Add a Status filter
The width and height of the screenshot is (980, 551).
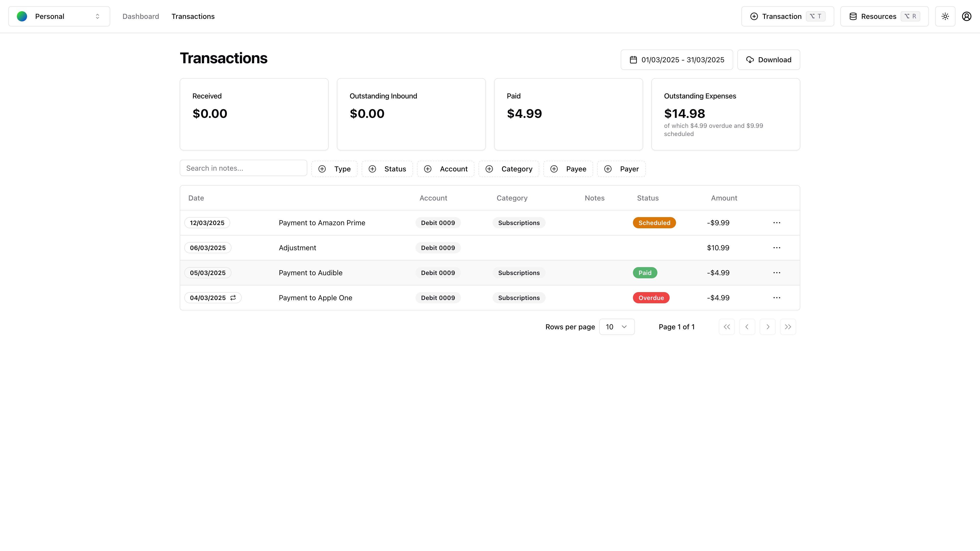pyautogui.click(x=387, y=169)
